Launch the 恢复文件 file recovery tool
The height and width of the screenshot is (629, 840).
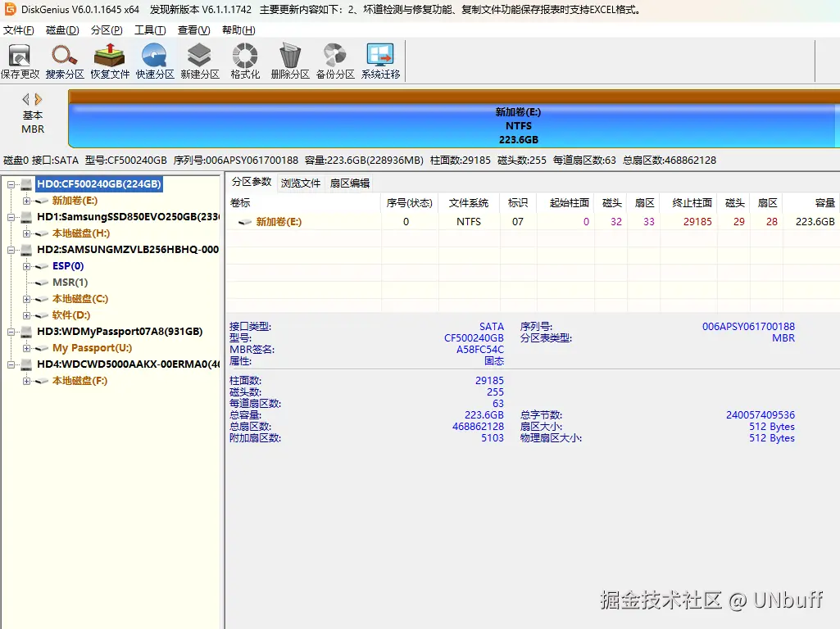pos(110,61)
